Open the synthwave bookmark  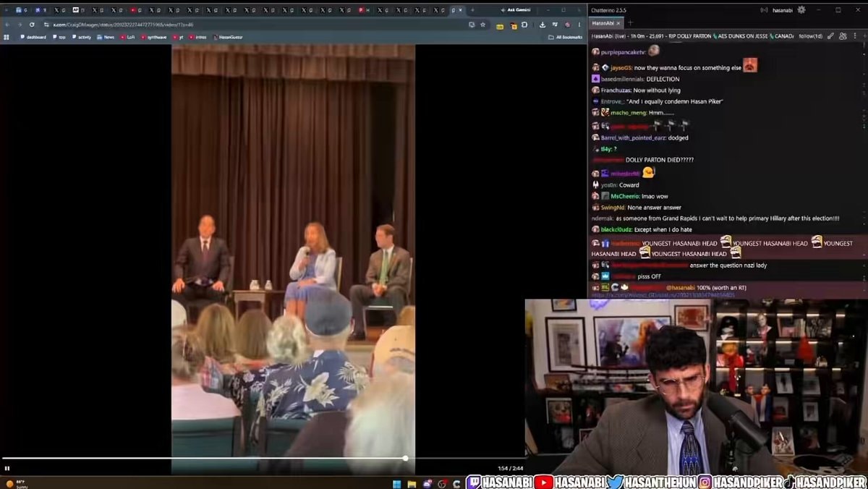click(x=154, y=37)
